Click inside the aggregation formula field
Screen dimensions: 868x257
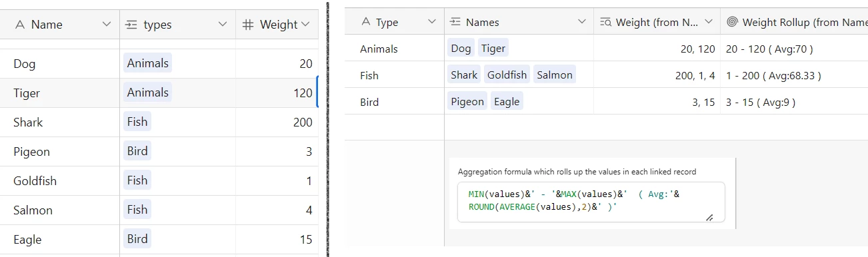pos(587,202)
